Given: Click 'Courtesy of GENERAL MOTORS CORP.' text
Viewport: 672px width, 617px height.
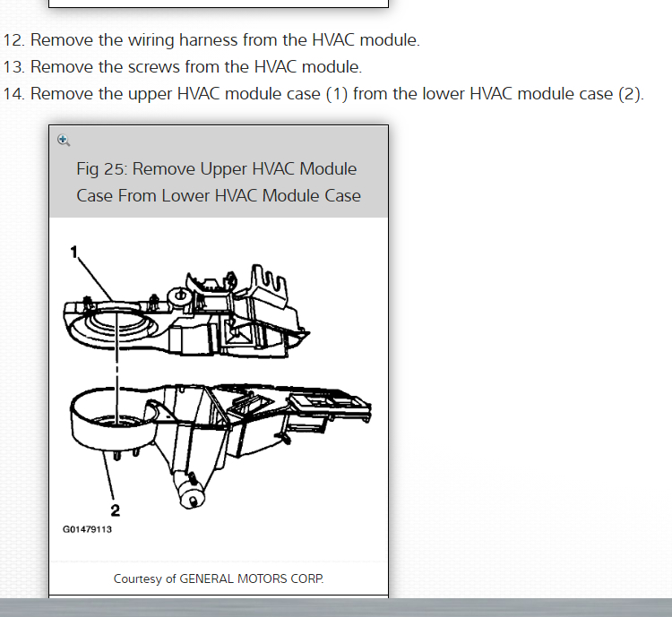Looking at the screenshot, I should [219, 578].
